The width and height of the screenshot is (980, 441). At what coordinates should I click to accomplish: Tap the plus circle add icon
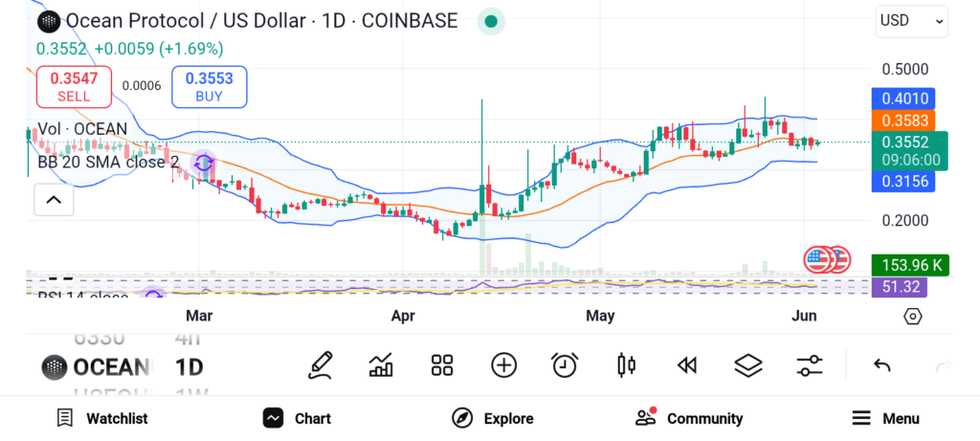point(503,365)
